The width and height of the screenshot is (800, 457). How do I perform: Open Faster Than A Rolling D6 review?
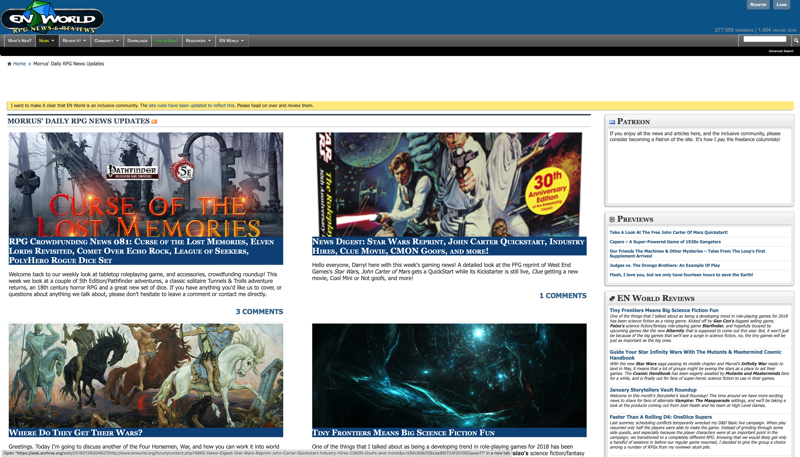pyautogui.click(x=660, y=417)
